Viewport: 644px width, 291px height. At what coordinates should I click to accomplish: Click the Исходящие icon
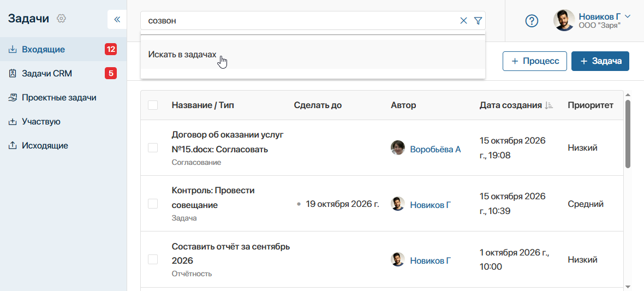[13, 145]
